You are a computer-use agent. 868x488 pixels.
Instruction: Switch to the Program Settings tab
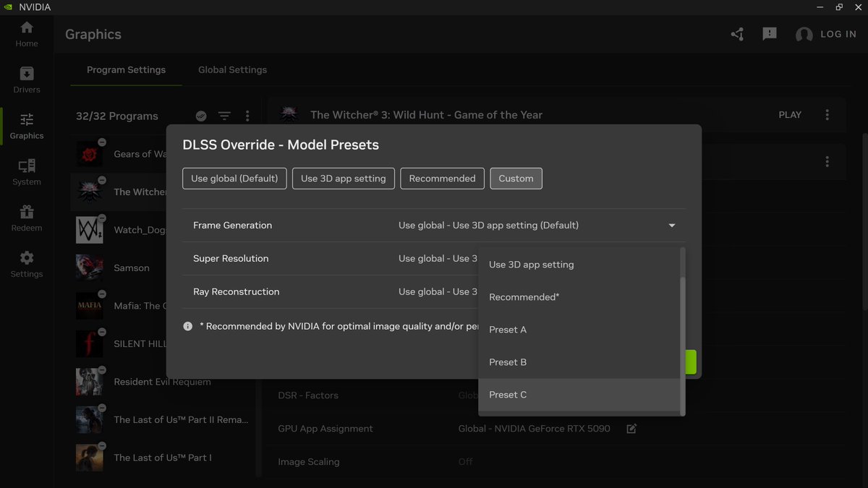pos(126,70)
